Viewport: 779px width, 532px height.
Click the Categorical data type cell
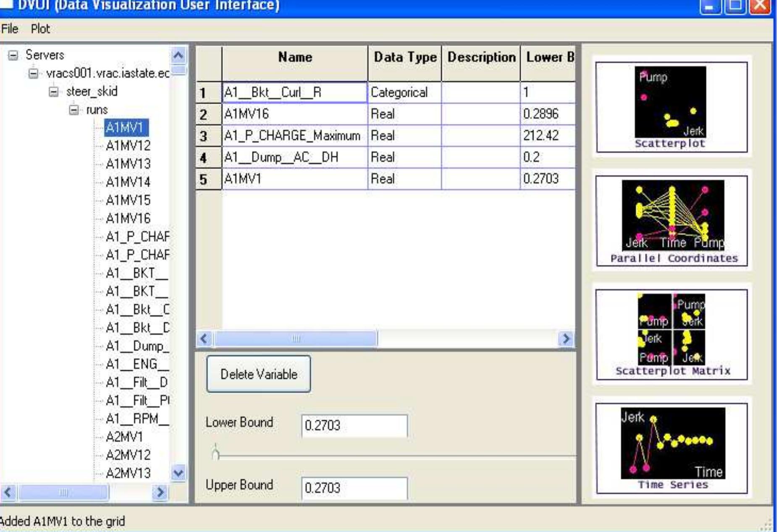tap(405, 92)
